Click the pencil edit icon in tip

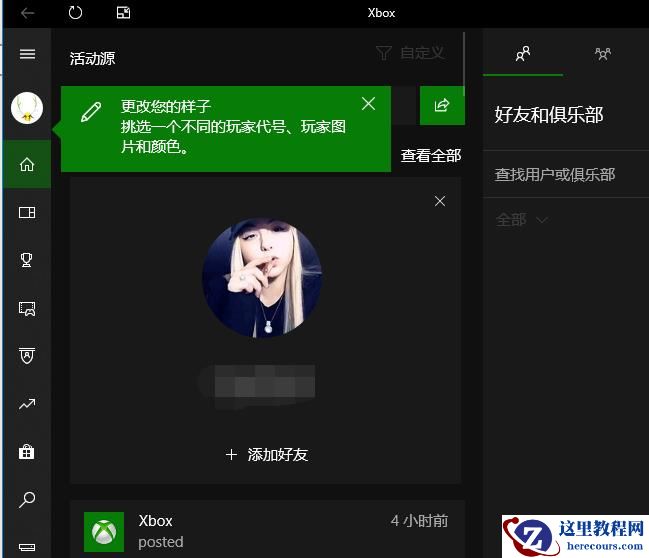pyautogui.click(x=91, y=112)
